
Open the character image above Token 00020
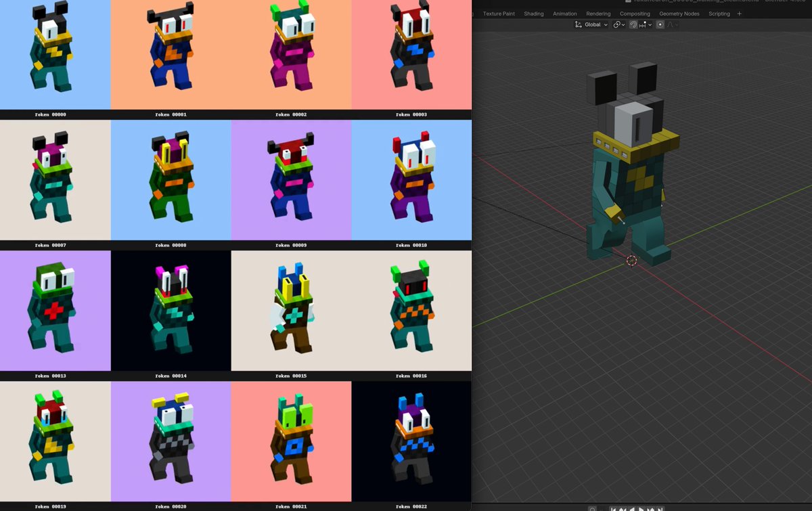[x=171, y=441]
